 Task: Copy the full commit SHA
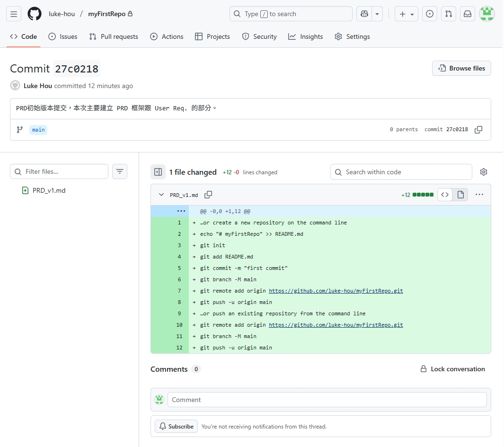pos(478,129)
